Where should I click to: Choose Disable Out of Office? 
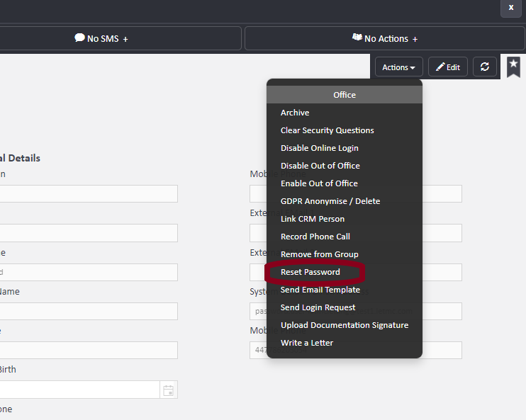320,166
